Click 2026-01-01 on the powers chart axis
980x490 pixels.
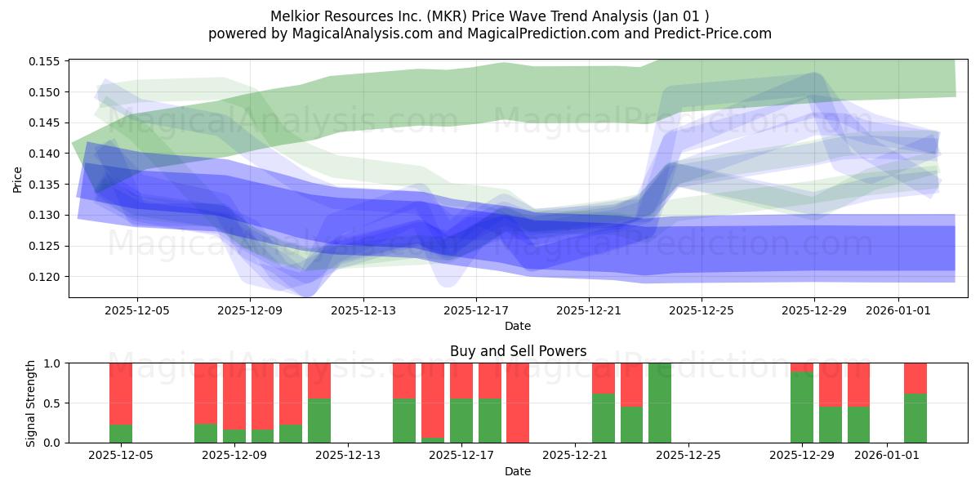888,456
